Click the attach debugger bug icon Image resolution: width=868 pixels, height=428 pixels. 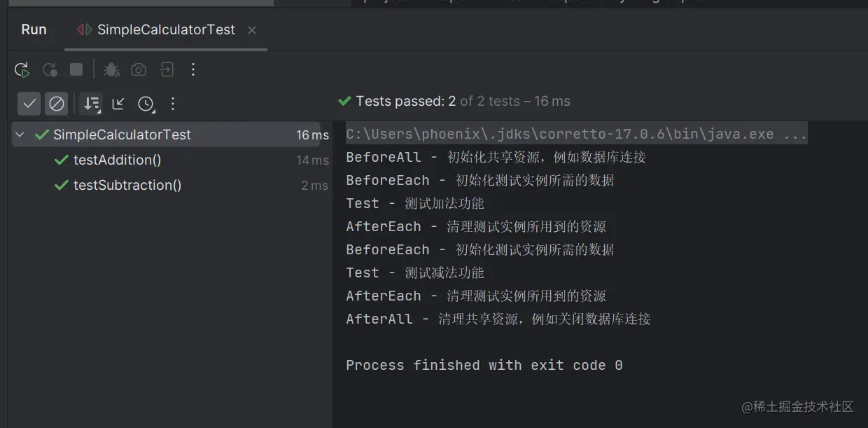111,69
